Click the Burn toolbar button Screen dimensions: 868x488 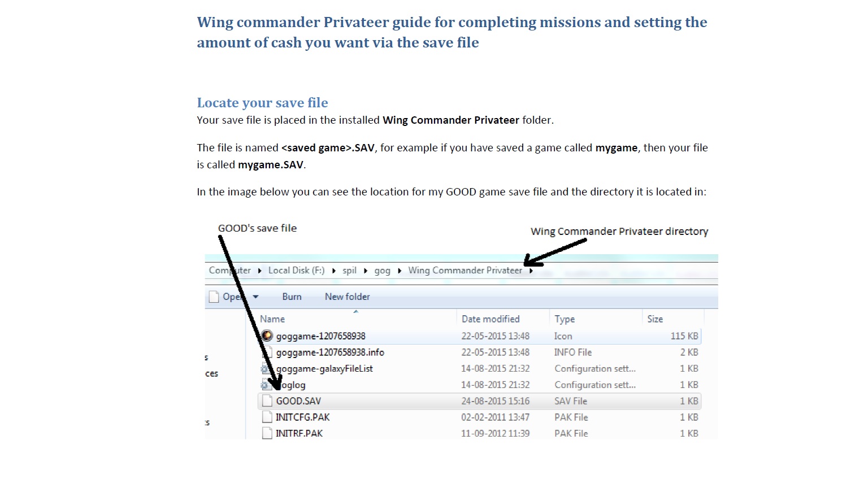(292, 297)
